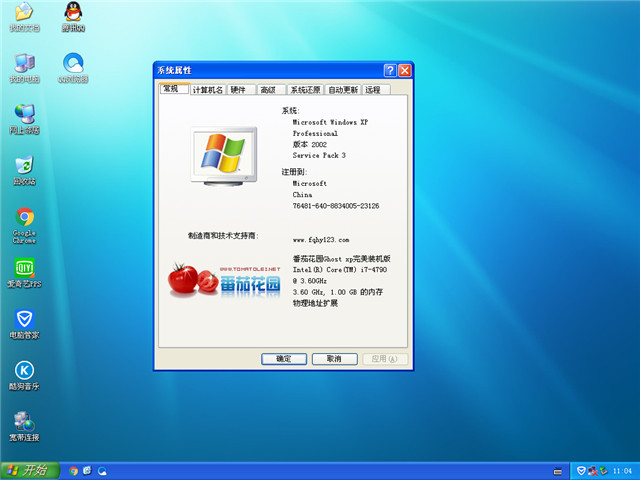Click the safely remove hardware tray icon

(604, 471)
